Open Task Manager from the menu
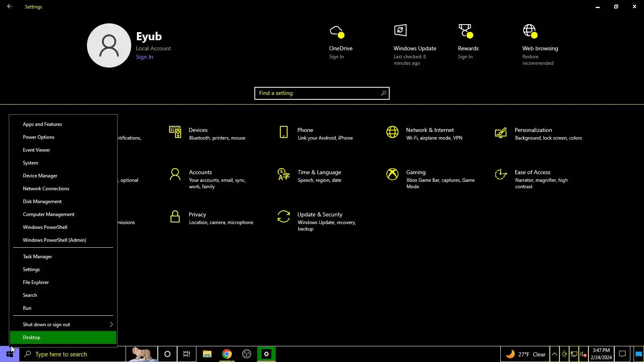Viewport: 644px width, 362px height. coord(63,257)
